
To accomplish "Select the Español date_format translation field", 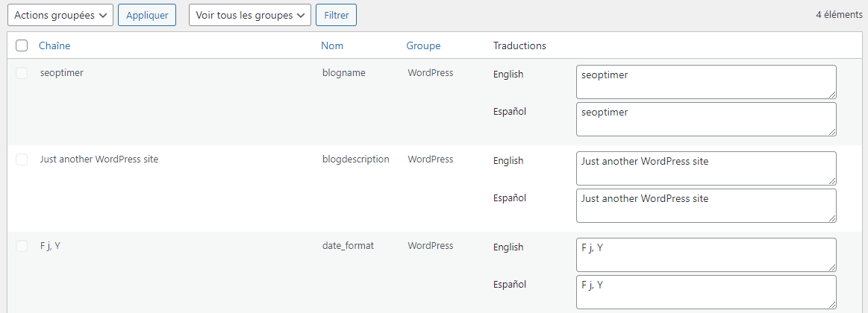I will pos(705,291).
